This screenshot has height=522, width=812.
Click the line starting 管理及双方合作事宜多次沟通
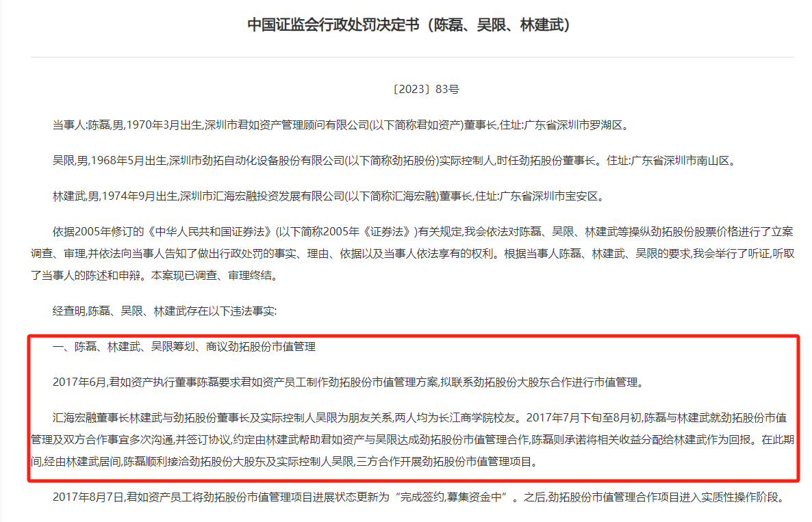pos(413,440)
